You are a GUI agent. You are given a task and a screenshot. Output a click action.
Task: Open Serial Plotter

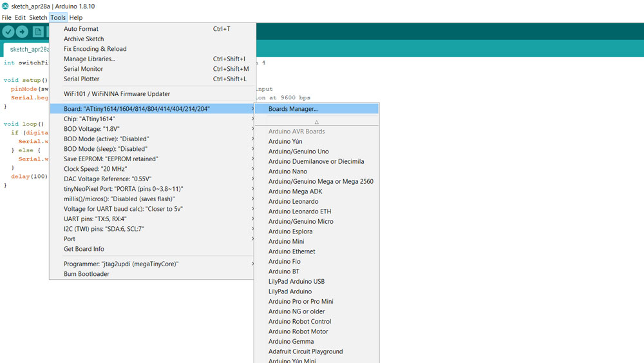click(x=152, y=79)
